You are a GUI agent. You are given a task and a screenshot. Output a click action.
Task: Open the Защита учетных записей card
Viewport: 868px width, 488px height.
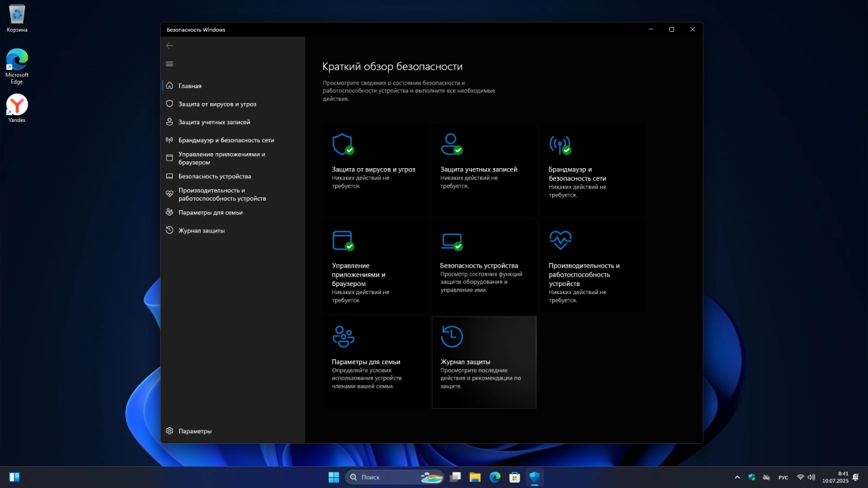click(x=484, y=170)
